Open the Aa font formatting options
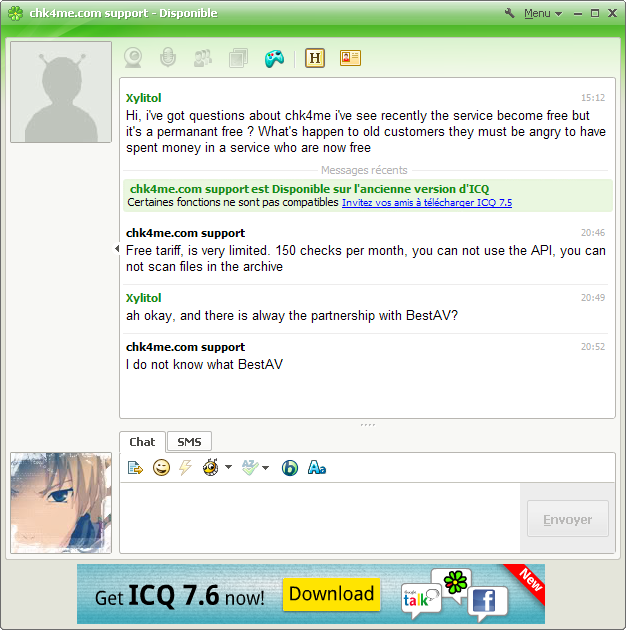 point(317,468)
